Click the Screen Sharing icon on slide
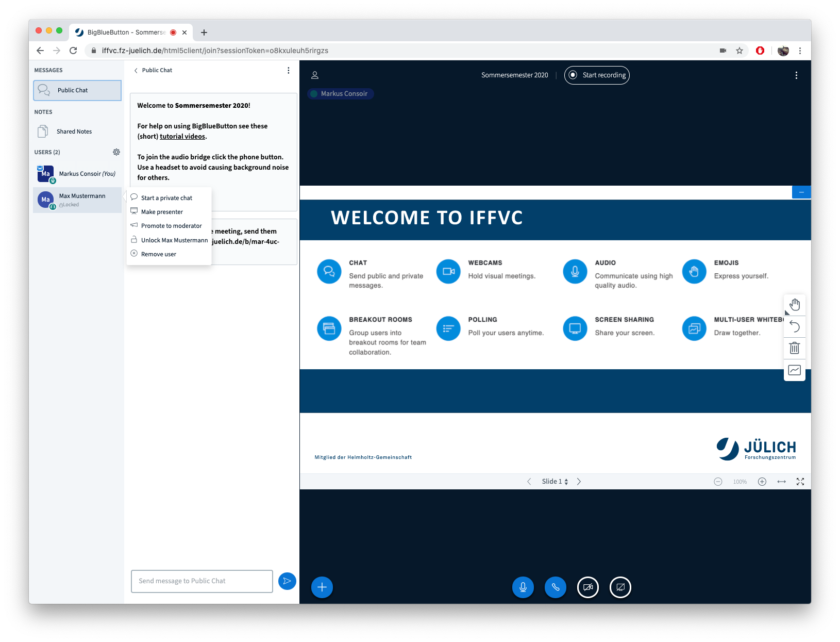 575,328
